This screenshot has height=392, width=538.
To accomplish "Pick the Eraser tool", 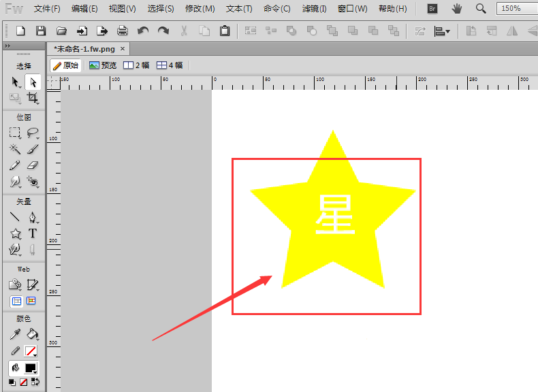I will point(32,165).
